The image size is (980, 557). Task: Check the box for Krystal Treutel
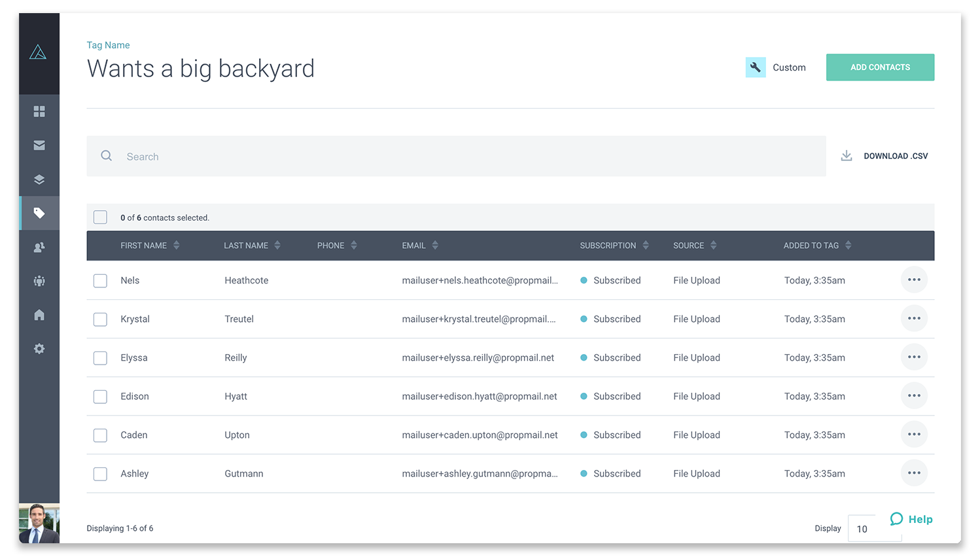[x=100, y=319]
